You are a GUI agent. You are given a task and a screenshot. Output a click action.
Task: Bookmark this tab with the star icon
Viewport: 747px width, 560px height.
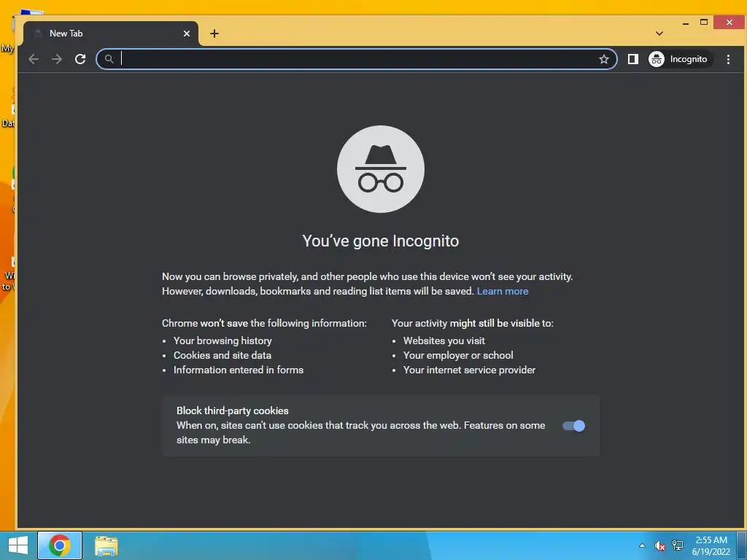(x=603, y=59)
